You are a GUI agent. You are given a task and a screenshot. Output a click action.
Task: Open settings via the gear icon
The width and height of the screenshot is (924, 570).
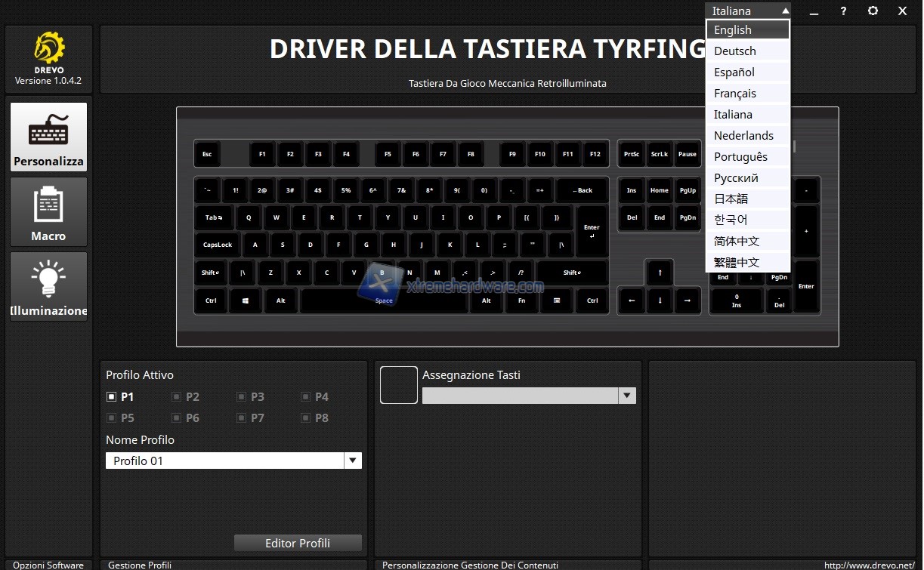coord(873,11)
